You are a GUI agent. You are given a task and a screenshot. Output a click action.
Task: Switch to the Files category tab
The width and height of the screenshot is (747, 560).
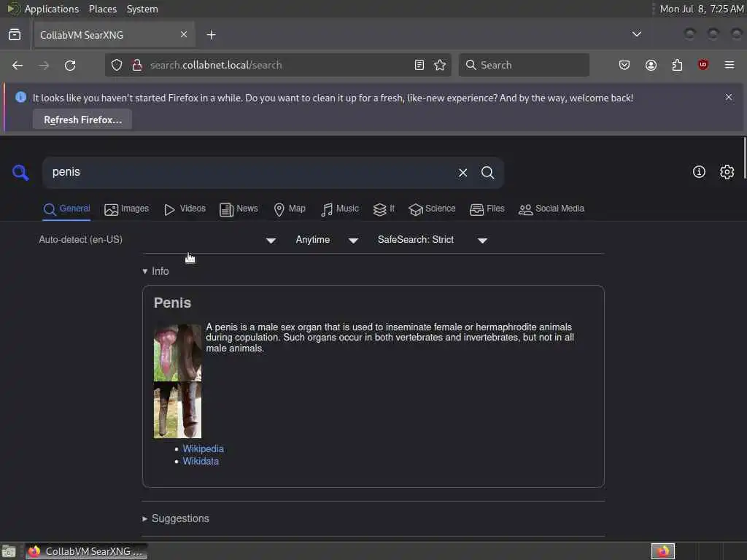[x=487, y=209]
